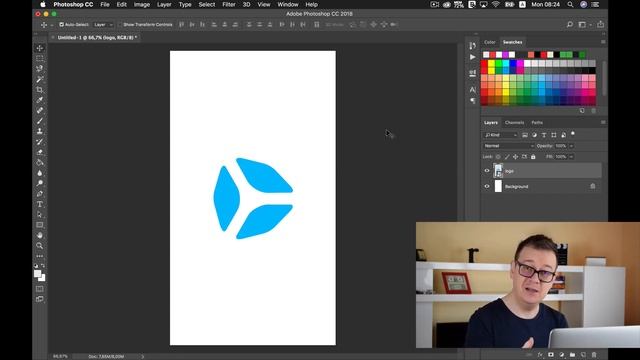The height and width of the screenshot is (360, 640).
Task: Select the Rectangular Marquee tool
Action: (x=40, y=58)
